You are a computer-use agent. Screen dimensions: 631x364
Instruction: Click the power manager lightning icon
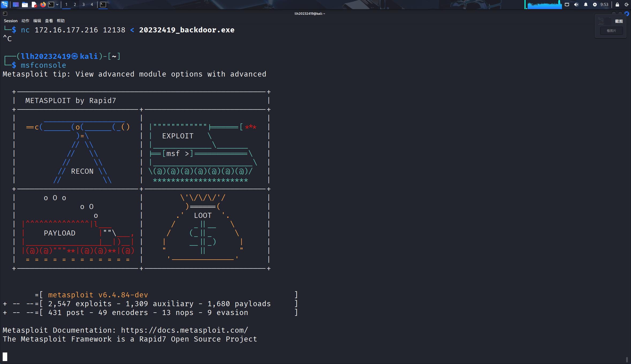tap(595, 5)
